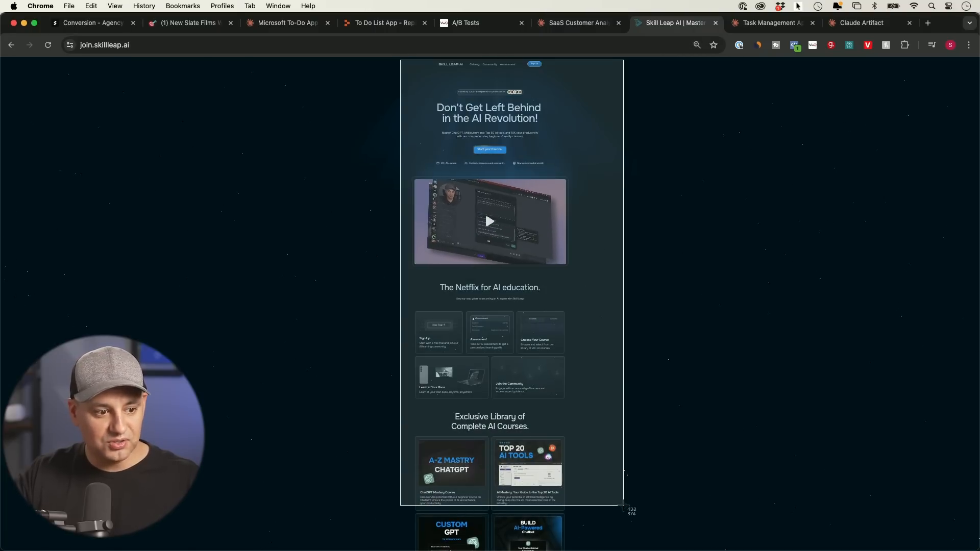Click Start your free trial button
Image resolution: width=980 pixels, height=551 pixels.
click(x=489, y=149)
